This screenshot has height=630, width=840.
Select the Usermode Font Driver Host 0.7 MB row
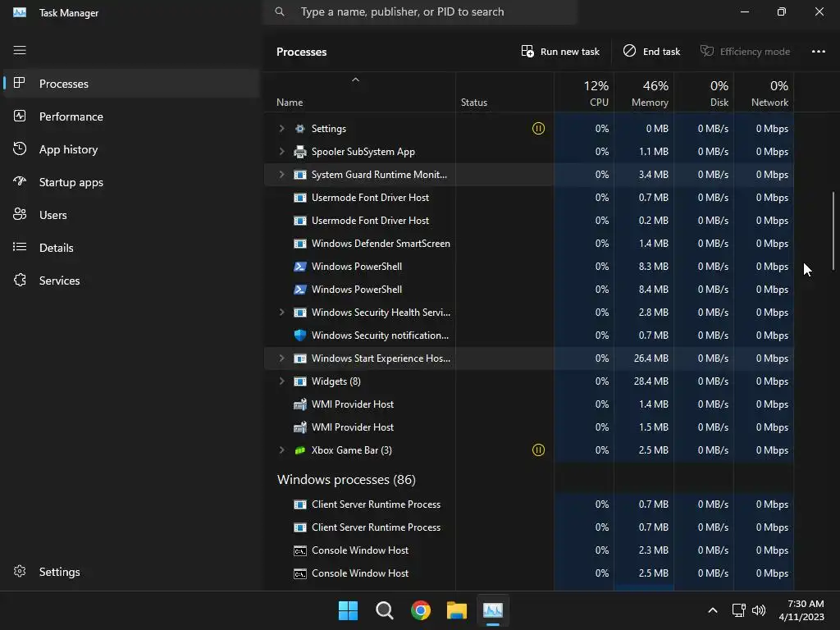(x=529, y=198)
